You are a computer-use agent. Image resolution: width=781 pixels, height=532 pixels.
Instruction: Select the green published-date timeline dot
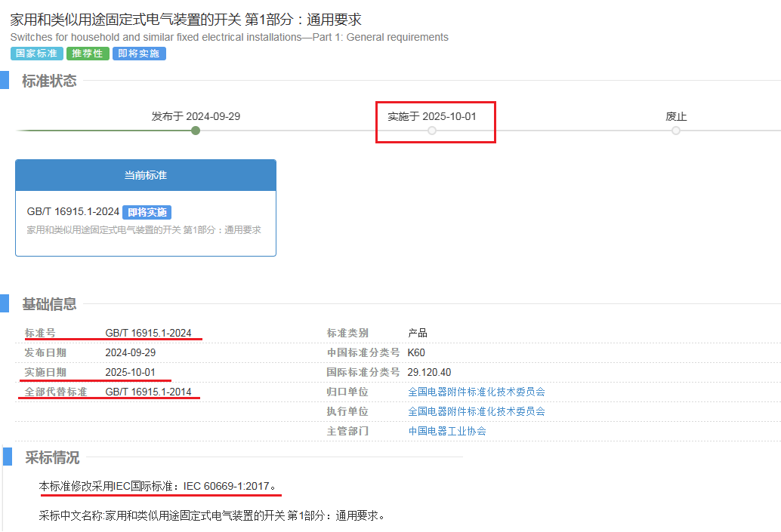(196, 131)
